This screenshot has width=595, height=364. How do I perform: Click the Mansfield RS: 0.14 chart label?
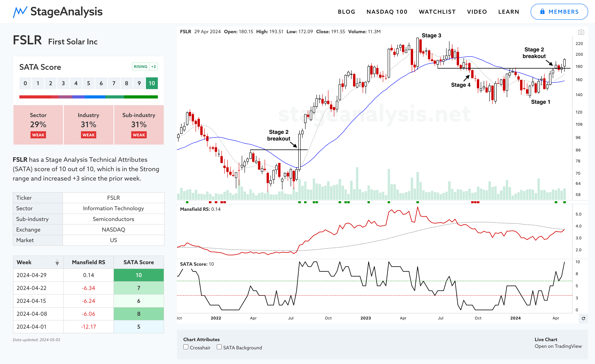pos(200,209)
